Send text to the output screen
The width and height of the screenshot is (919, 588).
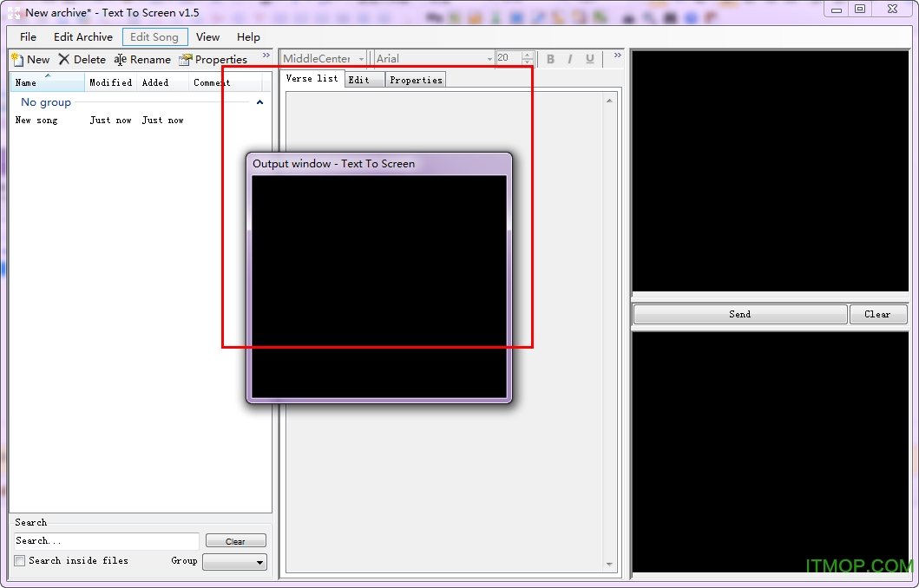click(739, 314)
